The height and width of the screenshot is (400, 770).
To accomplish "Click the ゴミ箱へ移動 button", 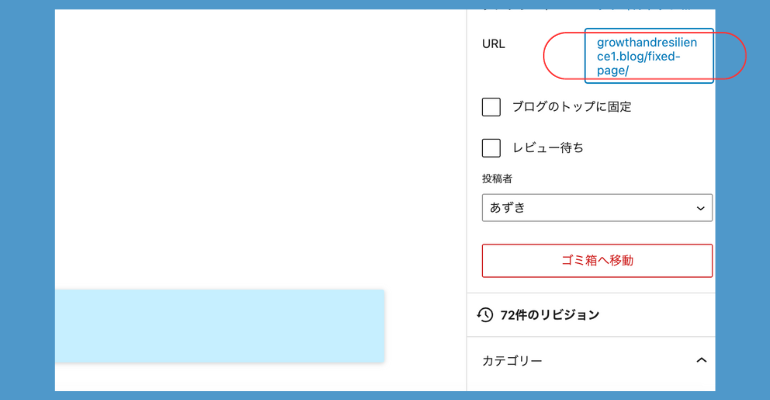I will pyautogui.click(x=597, y=261).
